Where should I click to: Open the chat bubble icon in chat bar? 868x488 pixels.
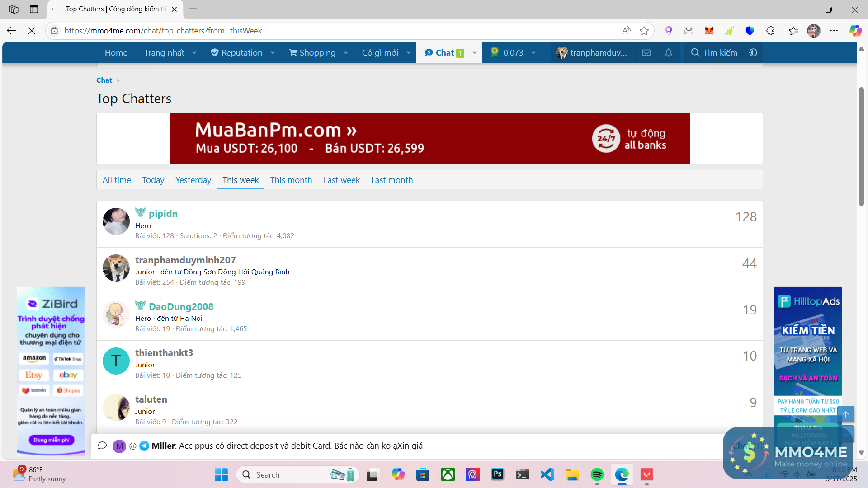click(x=102, y=446)
